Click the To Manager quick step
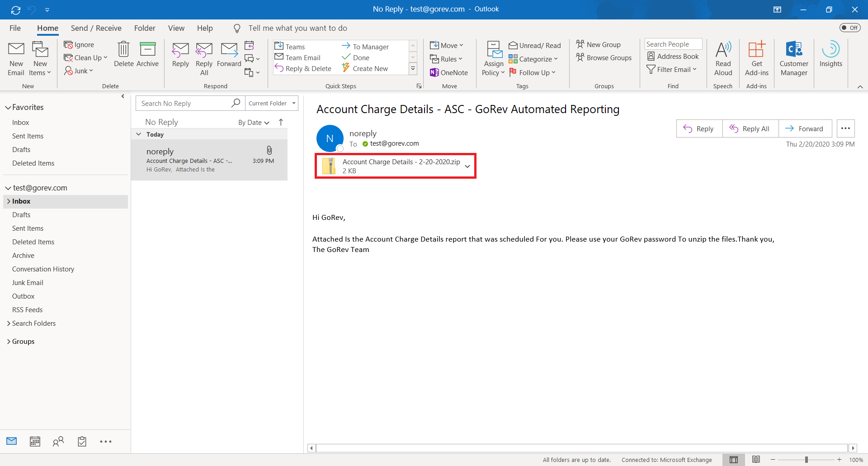Image resolution: width=868 pixels, height=466 pixels. [365, 47]
